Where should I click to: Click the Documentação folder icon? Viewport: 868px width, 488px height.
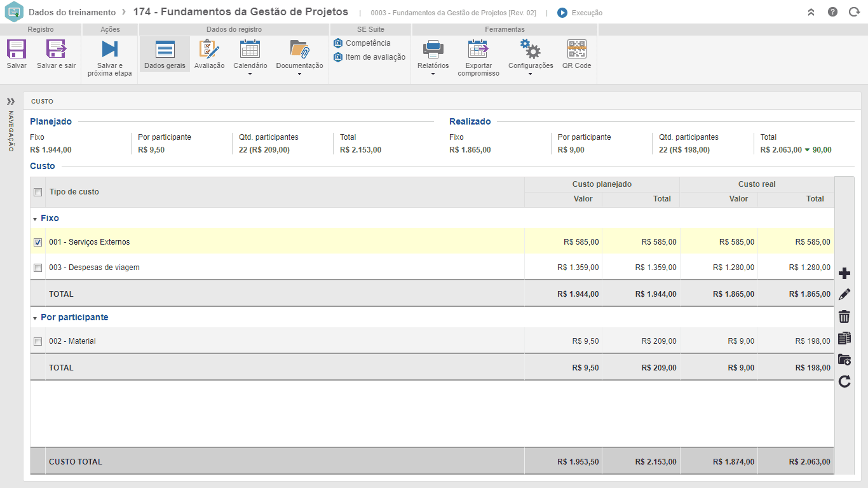[299, 49]
